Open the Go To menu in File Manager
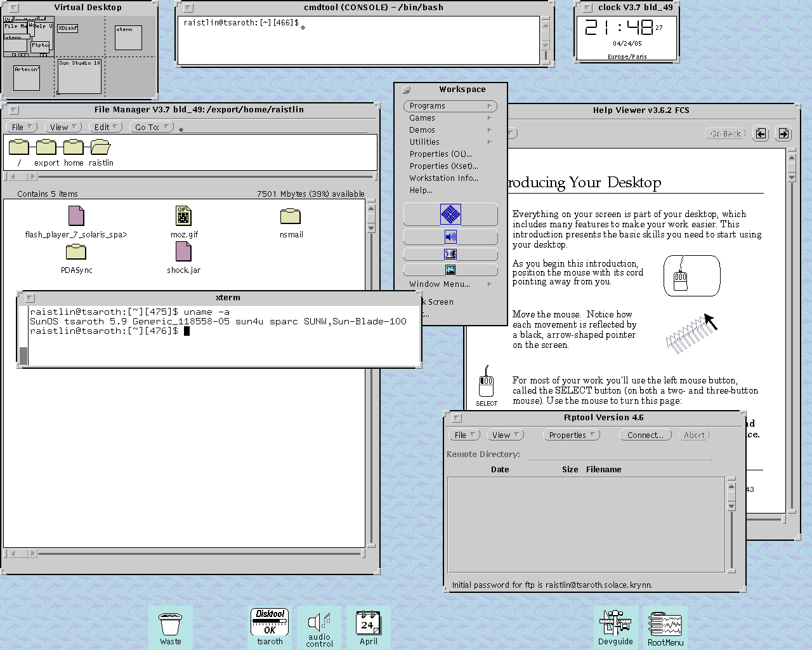The width and height of the screenshot is (812, 650). click(x=152, y=127)
